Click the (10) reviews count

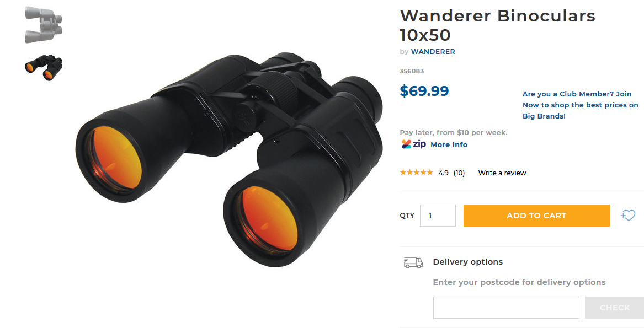[x=459, y=173]
